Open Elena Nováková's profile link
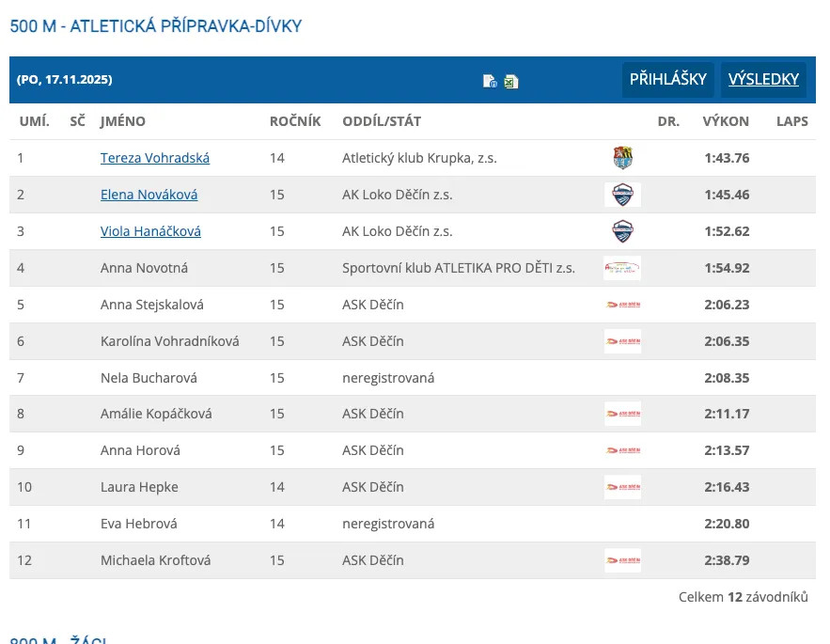 tap(149, 195)
